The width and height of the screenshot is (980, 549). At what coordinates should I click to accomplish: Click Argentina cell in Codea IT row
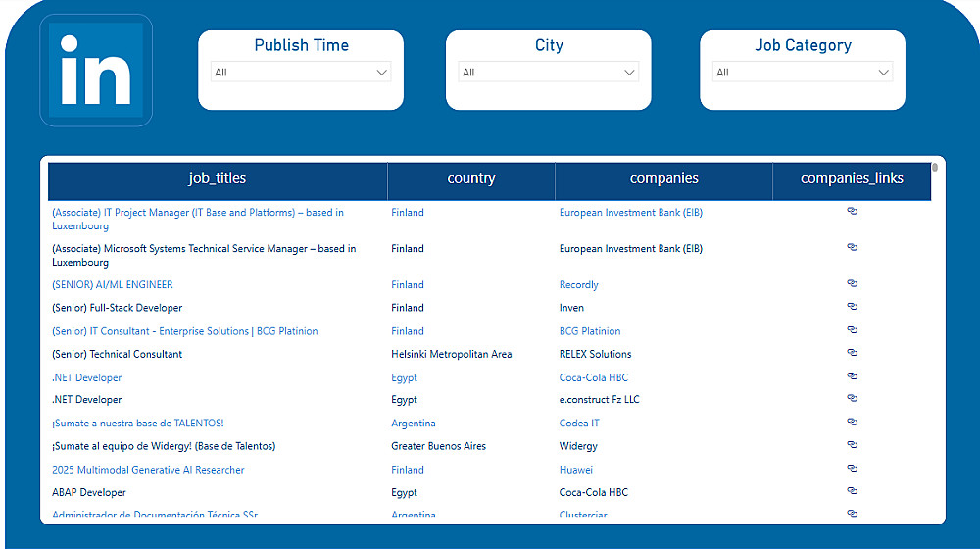414,424
